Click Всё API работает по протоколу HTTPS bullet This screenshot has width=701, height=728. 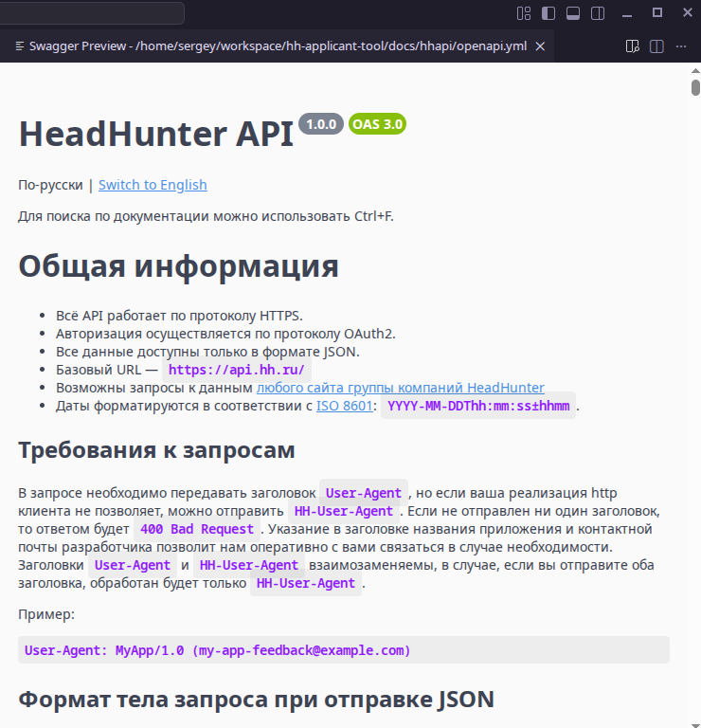click(x=179, y=316)
